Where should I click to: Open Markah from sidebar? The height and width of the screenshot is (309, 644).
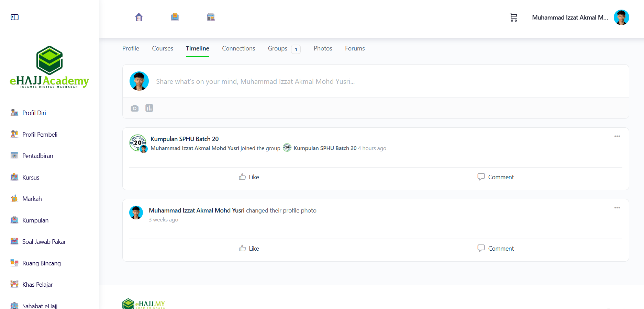32,199
